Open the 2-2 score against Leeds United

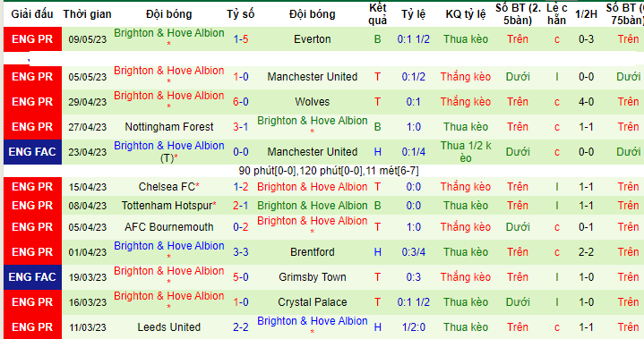click(x=241, y=327)
